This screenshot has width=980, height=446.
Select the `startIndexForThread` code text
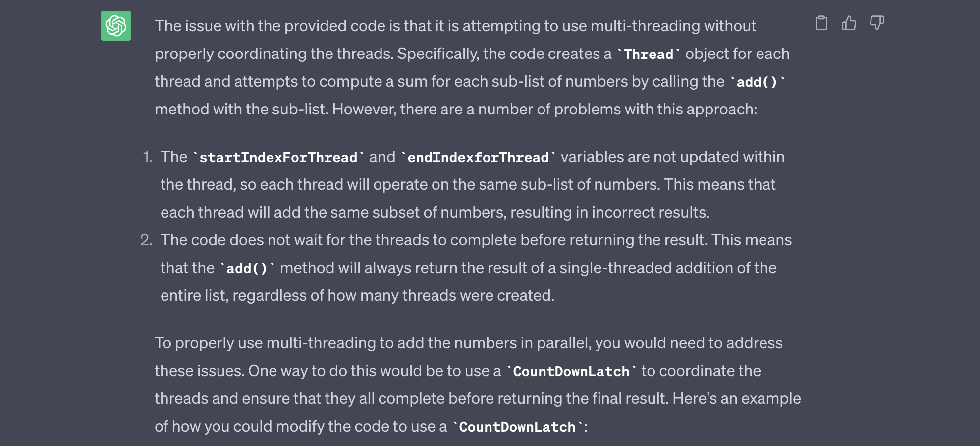tap(278, 157)
